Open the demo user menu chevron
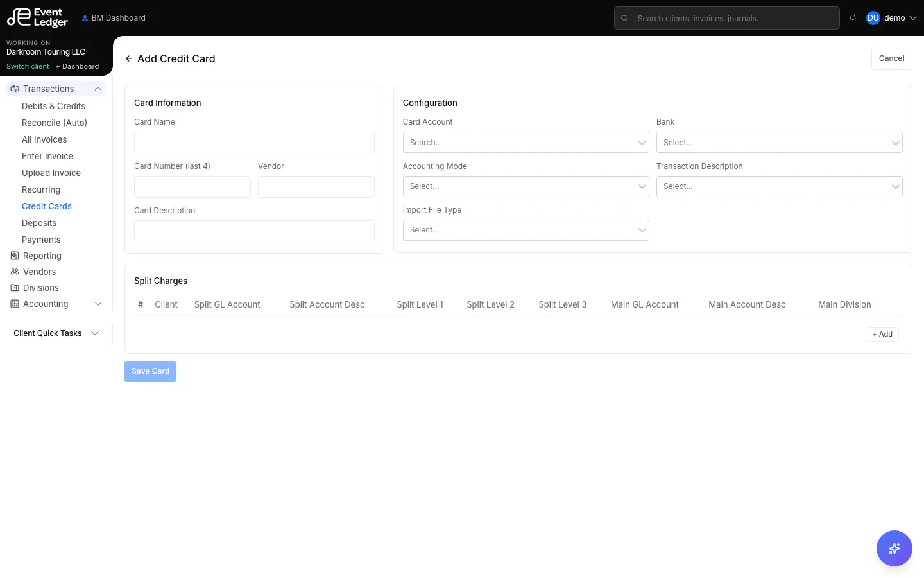The image size is (924, 578). tap(913, 18)
